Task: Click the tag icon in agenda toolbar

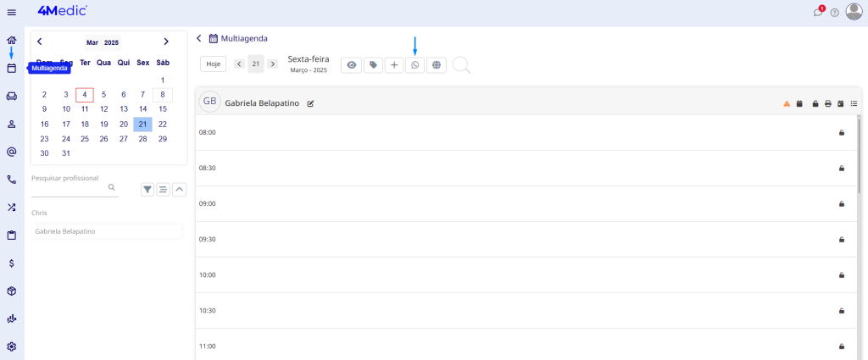Action: [373, 64]
